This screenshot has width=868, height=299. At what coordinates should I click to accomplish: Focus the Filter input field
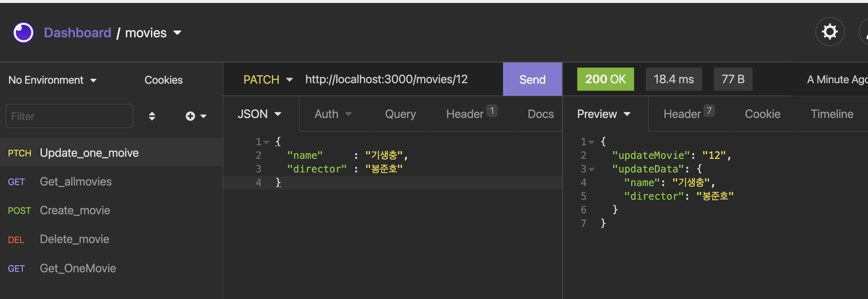coord(69,116)
